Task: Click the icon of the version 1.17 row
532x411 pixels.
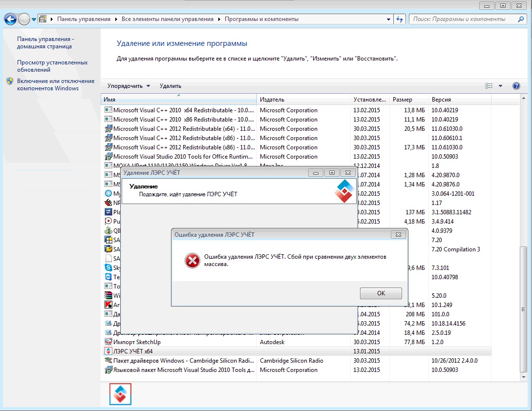Action: click(108, 203)
